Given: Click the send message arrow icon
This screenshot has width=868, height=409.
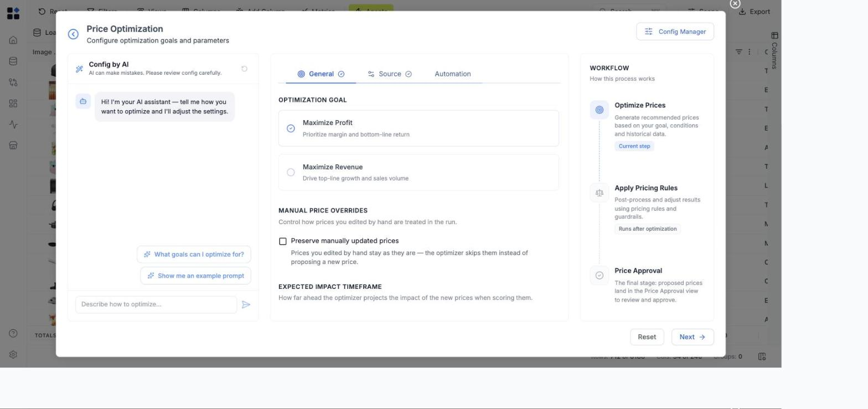Looking at the screenshot, I should [x=246, y=304].
